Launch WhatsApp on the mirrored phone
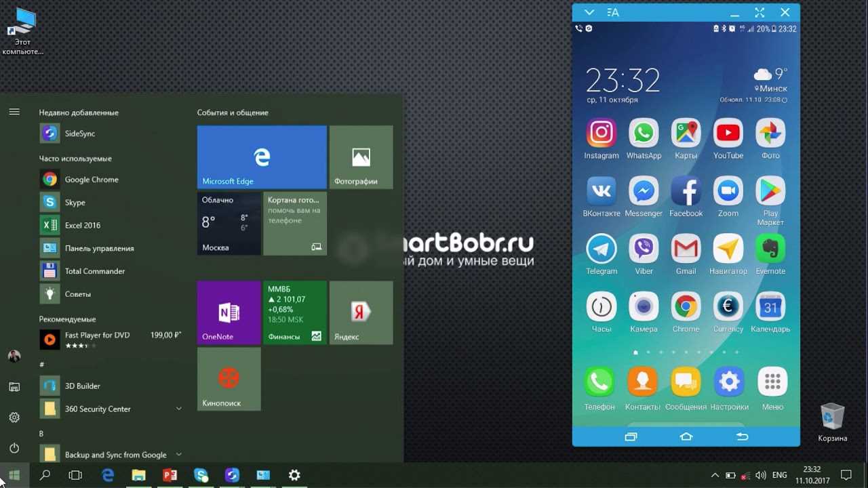 coord(644,133)
